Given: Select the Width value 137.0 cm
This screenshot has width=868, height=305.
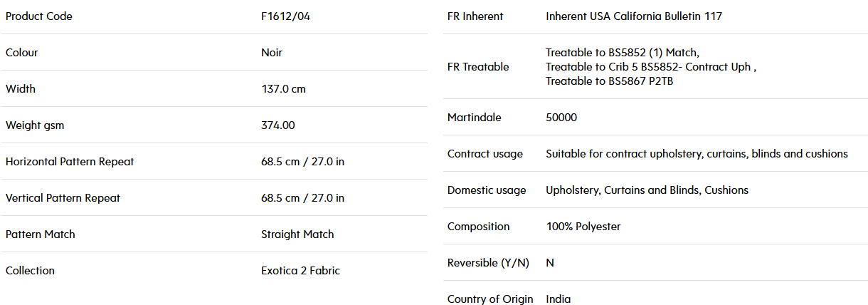Looking at the screenshot, I should (x=284, y=89).
